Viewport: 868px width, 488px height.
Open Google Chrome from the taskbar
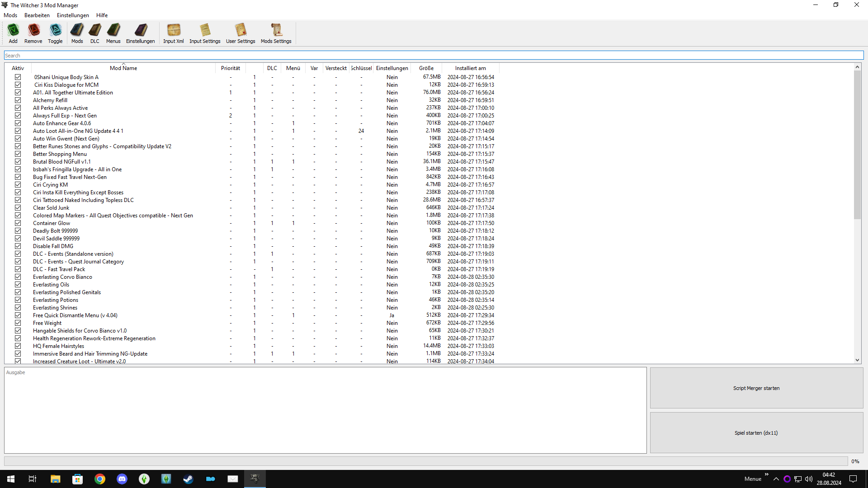[100, 479]
